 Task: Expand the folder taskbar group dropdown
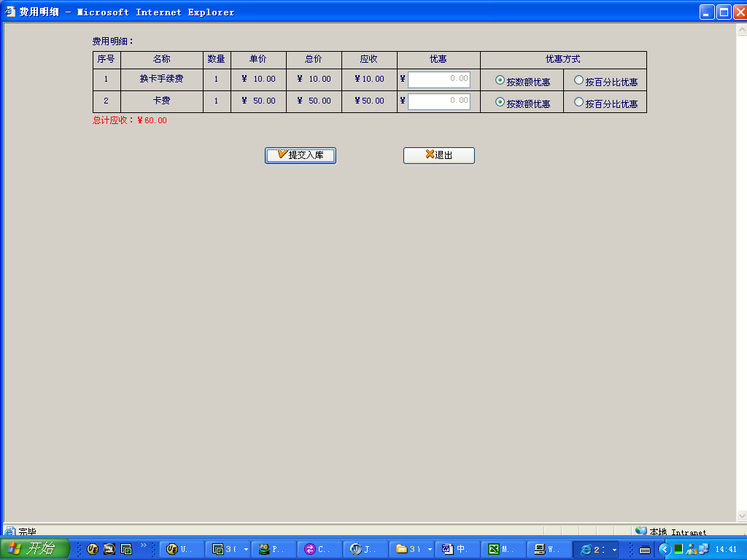[x=430, y=549]
